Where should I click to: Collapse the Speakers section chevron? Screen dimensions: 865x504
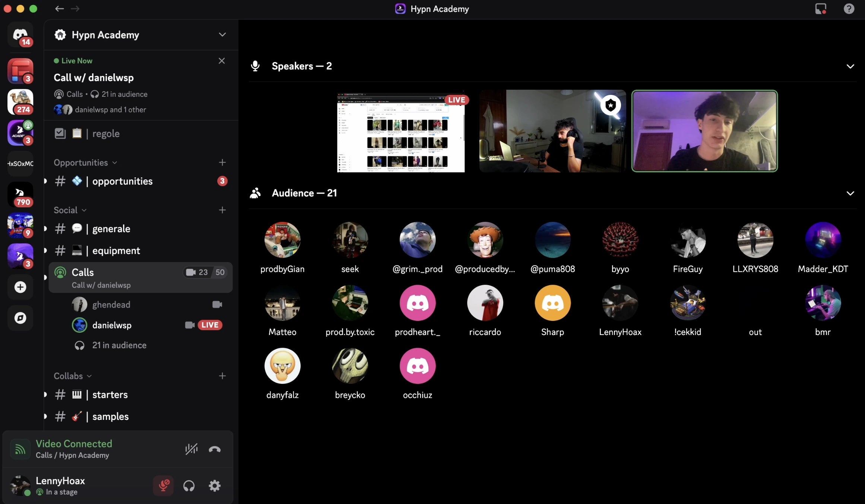[x=850, y=66]
